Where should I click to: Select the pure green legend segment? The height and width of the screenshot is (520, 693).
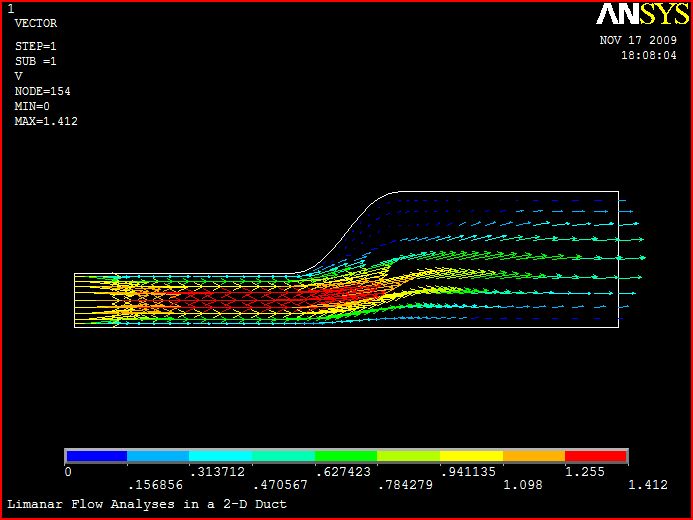[346, 456]
